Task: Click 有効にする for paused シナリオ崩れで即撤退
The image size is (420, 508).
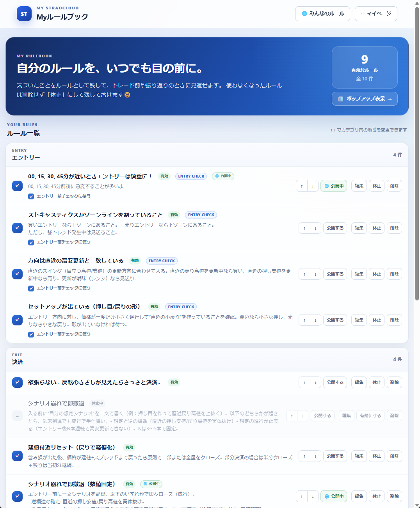Action: [370, 416]
